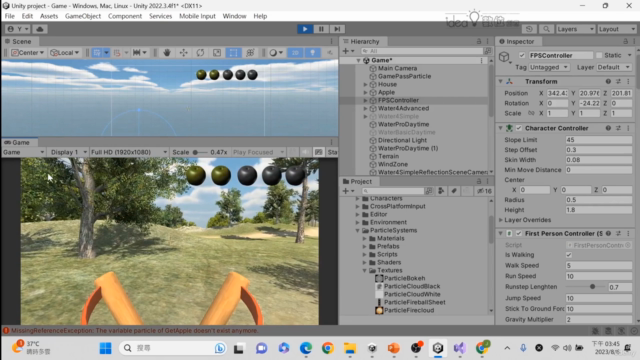The height and width of the screenshot is (360, 640).
Task: Open the Layer Default dropdown
Action: (614, 67)
